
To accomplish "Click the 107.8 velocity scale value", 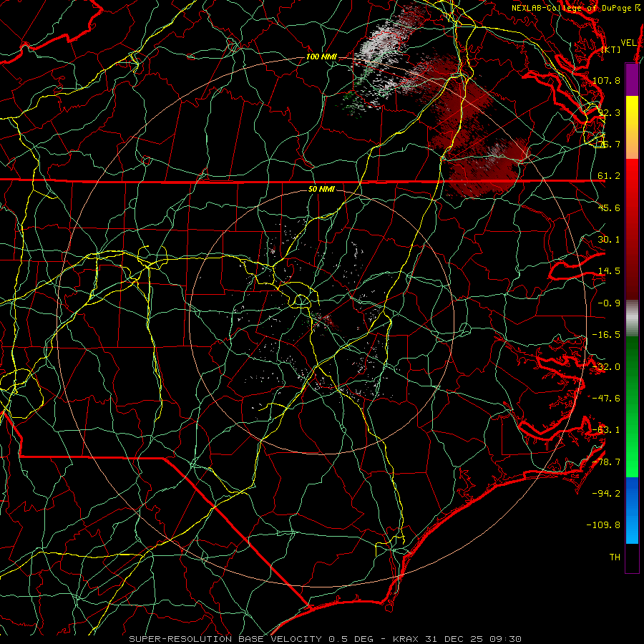I will click(606, 80).
